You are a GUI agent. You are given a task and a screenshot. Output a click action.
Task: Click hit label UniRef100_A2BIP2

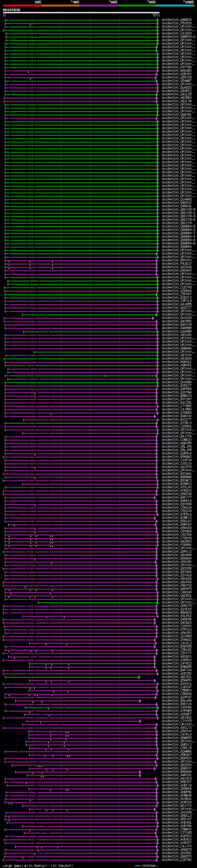177,74
